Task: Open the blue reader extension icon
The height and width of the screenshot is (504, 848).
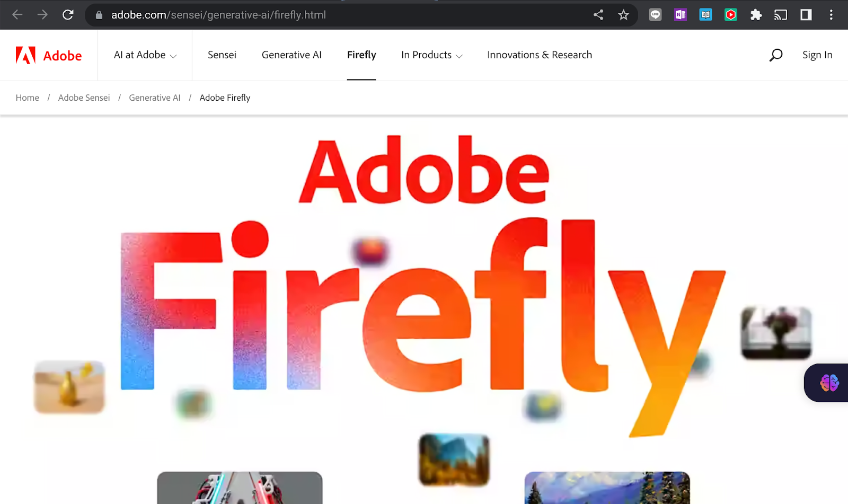Action: (x=705, y=15)
